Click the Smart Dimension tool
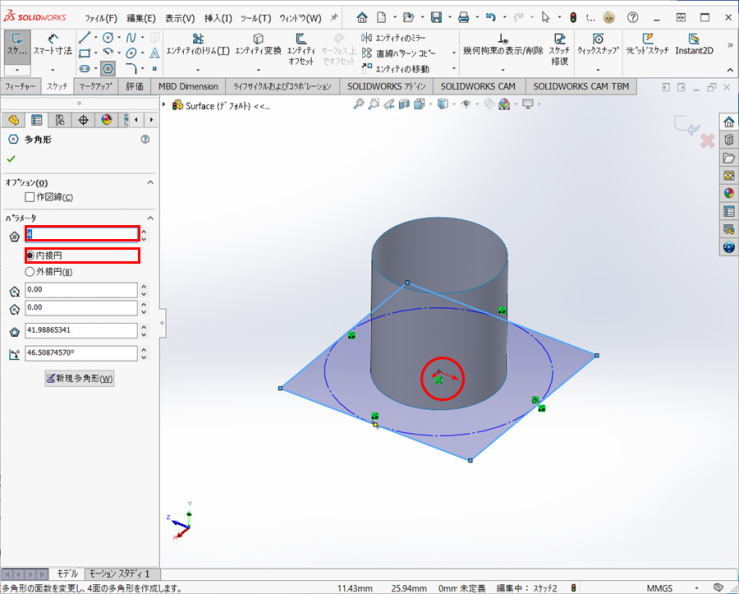This screenshot has width=739, height=594. click(52, 43)
